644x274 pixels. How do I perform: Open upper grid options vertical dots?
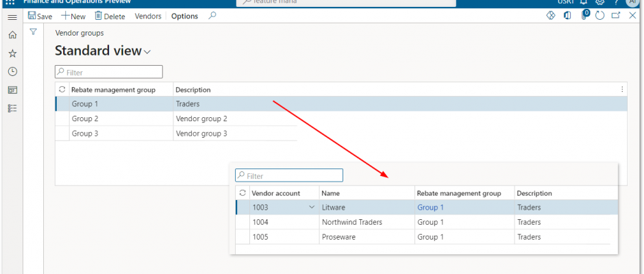click(x=622, y=89)
